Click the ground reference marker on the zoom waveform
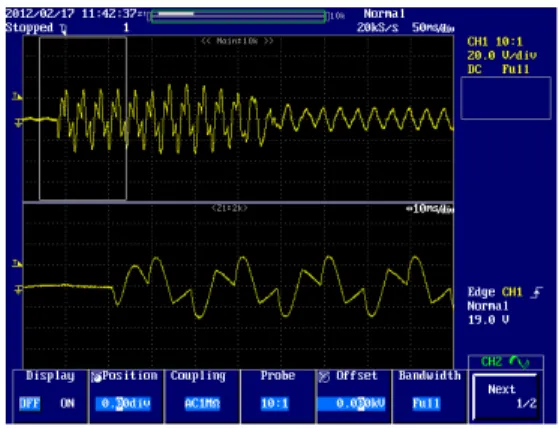The image size is (559, 429). point(18,290)
